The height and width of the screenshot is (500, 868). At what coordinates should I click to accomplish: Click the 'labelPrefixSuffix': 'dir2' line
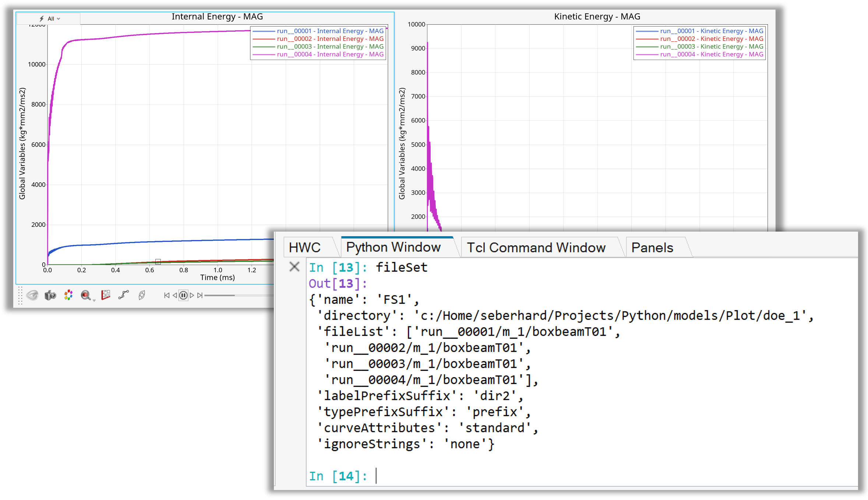[420, 396]
